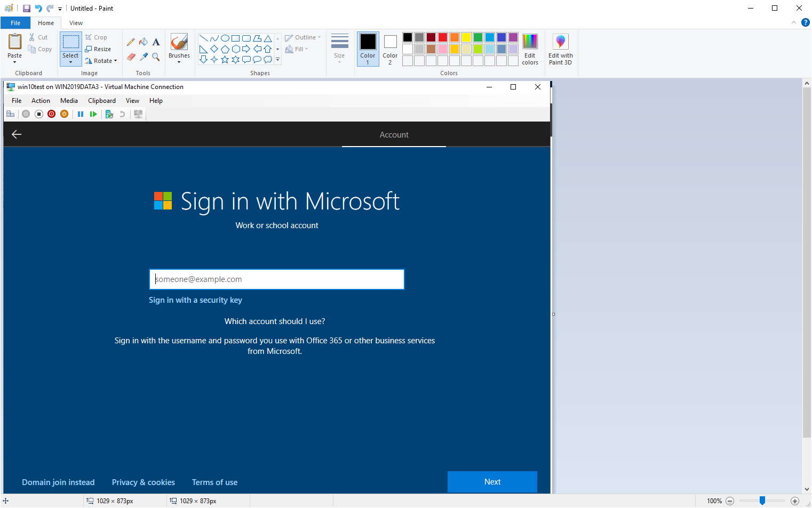Image resolution: width=812 pixels, height=508 pixels.
Task: Select the Line shape
Action: (x=203, y=38)
